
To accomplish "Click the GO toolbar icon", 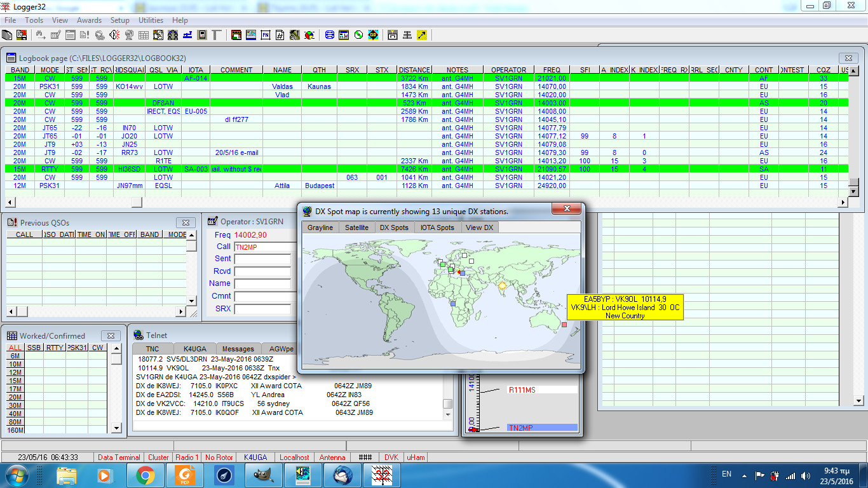I will pyautogui.click(x=373, y=35).
